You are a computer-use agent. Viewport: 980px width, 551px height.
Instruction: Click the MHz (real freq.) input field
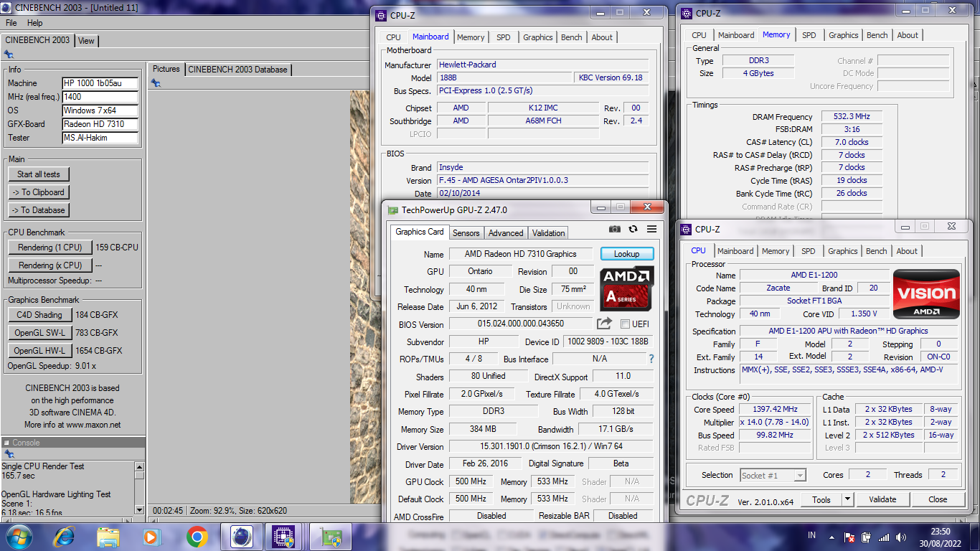pos(100,97)
